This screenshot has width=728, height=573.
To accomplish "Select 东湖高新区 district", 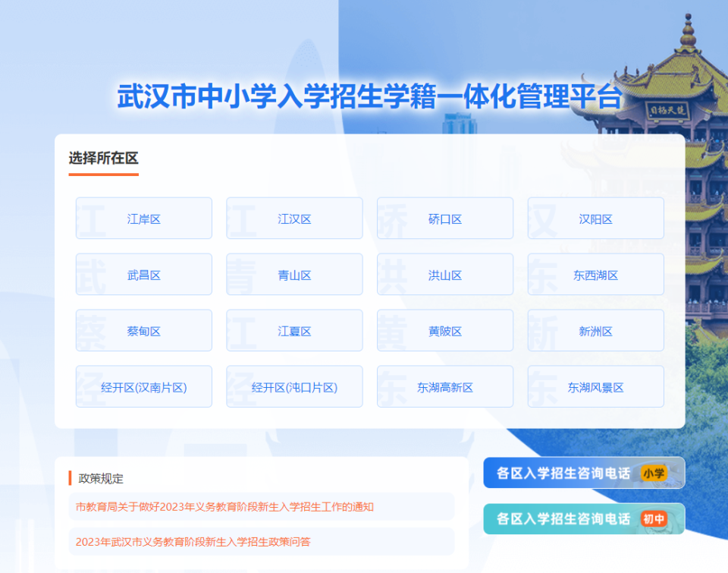I will click(x=444, y=387).
